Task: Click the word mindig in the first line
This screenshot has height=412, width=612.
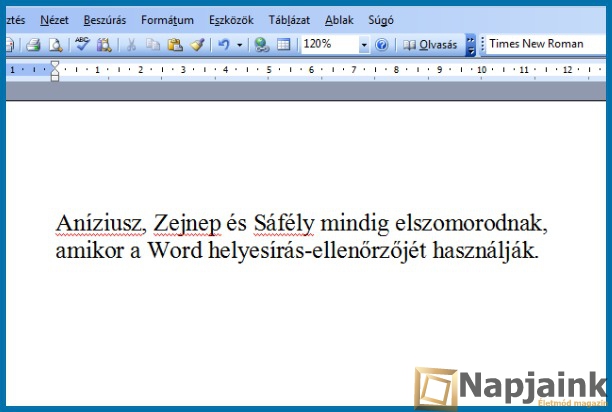Action: tap(355, 225)
